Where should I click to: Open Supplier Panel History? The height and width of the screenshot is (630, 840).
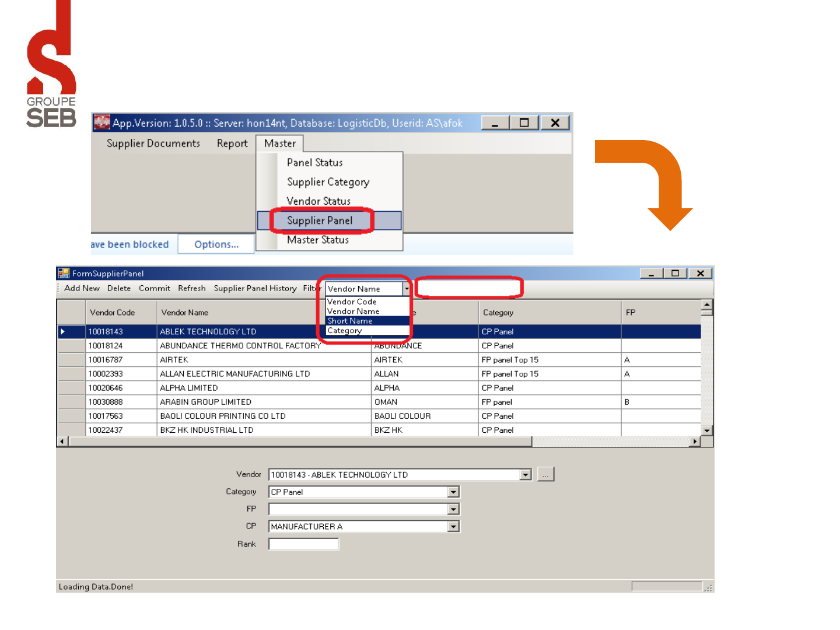tap(255, 288)
